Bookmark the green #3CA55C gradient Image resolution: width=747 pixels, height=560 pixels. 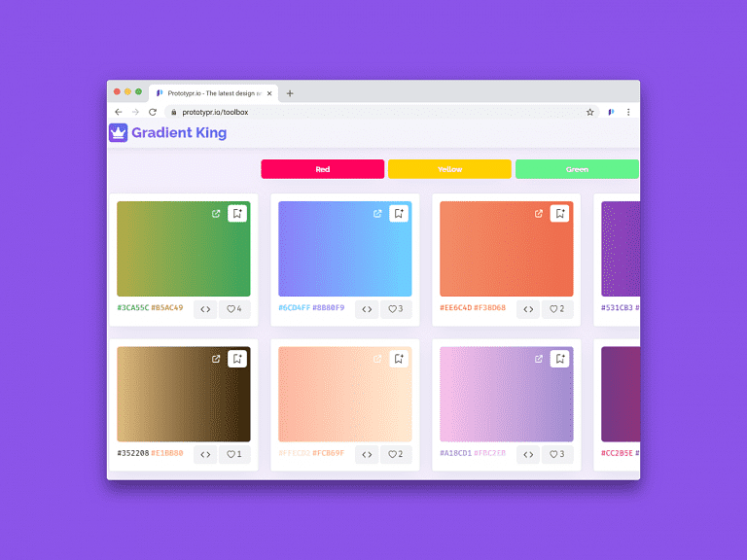[x=237, y=214]
